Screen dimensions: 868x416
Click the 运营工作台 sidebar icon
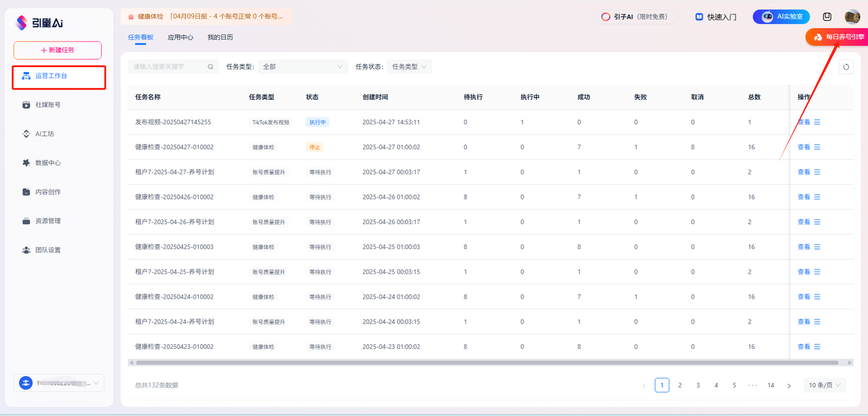(x=26, y=76)
